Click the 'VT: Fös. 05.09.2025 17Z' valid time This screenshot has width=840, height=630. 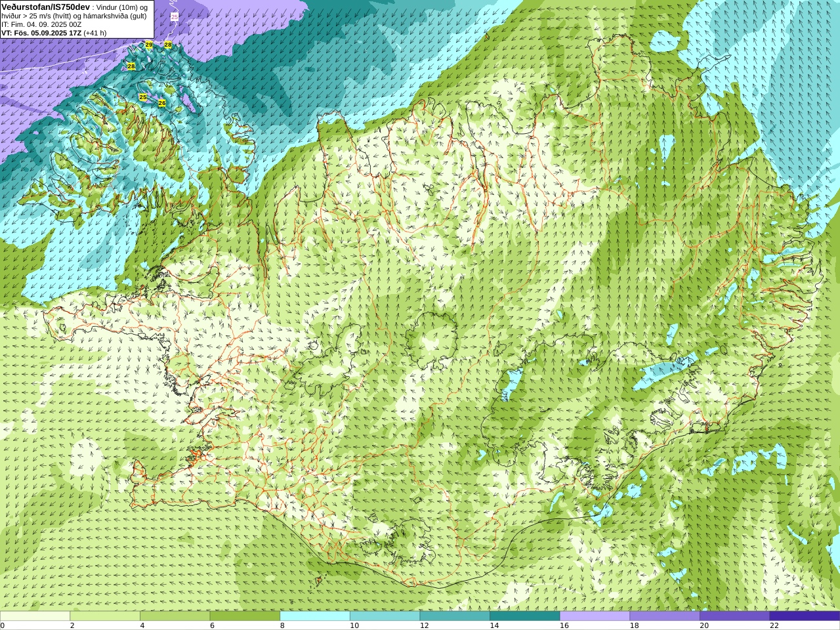tap(41, 33)
